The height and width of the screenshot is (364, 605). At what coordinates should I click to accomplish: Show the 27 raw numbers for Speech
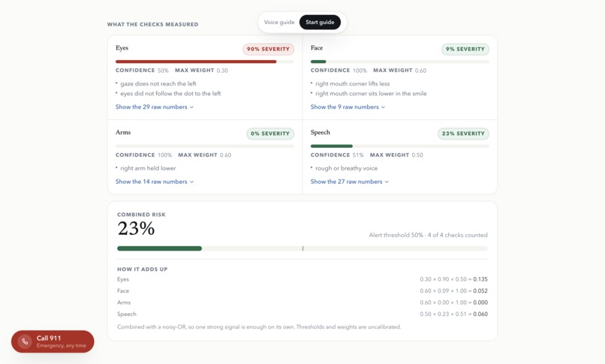click(x=350, y=182)
